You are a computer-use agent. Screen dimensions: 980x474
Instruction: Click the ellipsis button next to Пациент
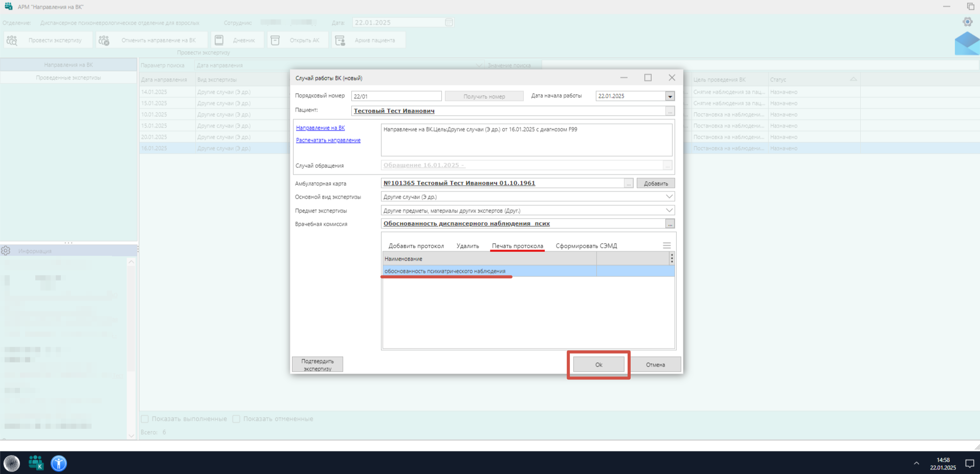coord(670,111)
